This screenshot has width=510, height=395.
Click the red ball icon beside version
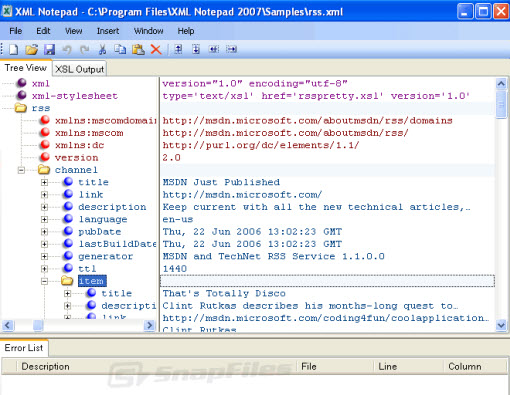click(45, 157)
